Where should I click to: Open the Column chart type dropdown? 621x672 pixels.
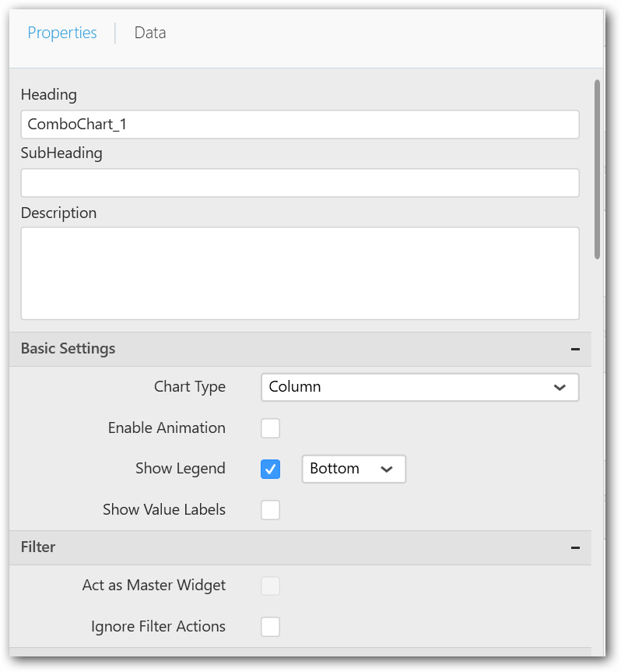pos(419,387)
